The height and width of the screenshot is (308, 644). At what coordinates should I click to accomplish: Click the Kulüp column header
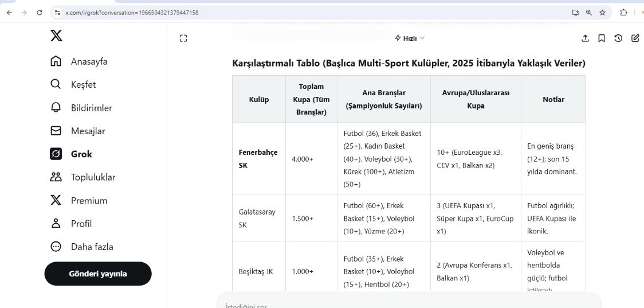259,99
